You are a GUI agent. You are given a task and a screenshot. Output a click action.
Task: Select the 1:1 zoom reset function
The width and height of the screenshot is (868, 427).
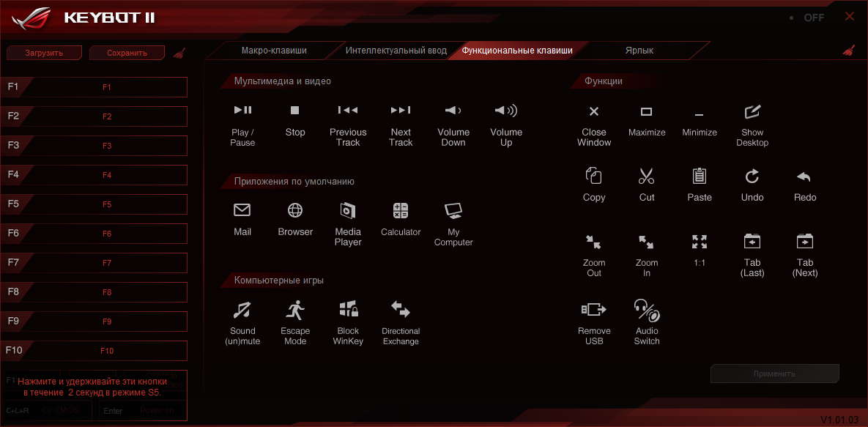[700, 242]
